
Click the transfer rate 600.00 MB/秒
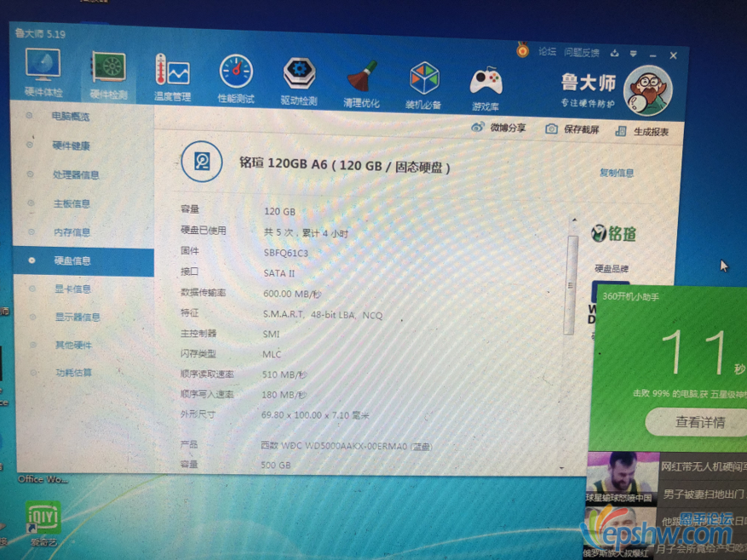pyautogui.click(x=292, y=294)
